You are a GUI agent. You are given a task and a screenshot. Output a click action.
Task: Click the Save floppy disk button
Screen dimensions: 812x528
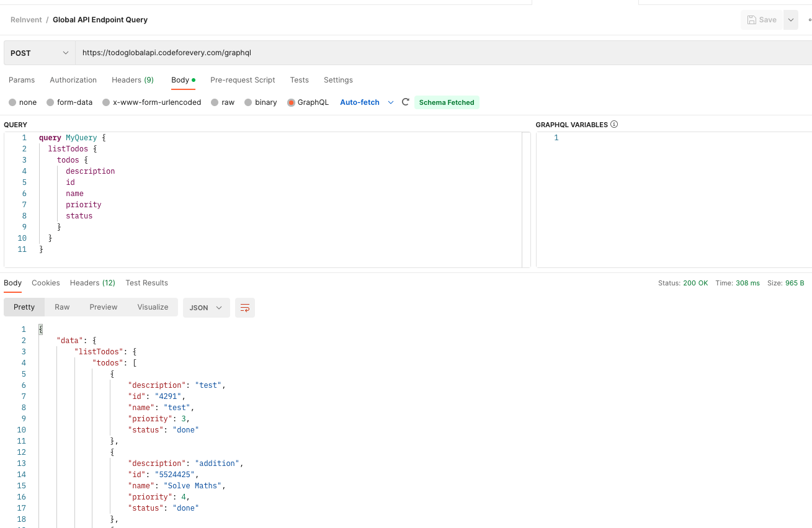tap(762, 20)
